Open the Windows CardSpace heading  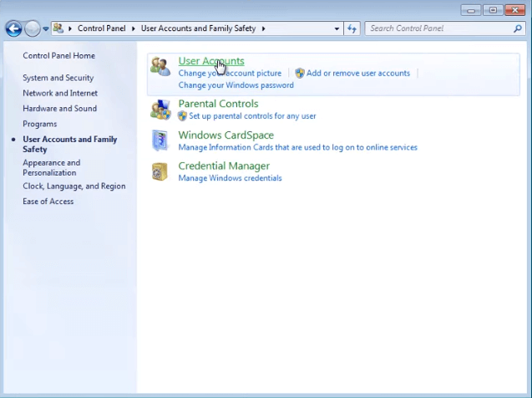[x=226, y=135]
